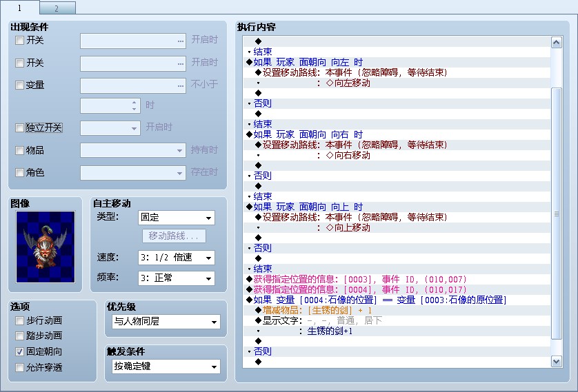Open the 优先级 dropdown 与人物同层
This screenshot has width=578, height=392.
166,321
